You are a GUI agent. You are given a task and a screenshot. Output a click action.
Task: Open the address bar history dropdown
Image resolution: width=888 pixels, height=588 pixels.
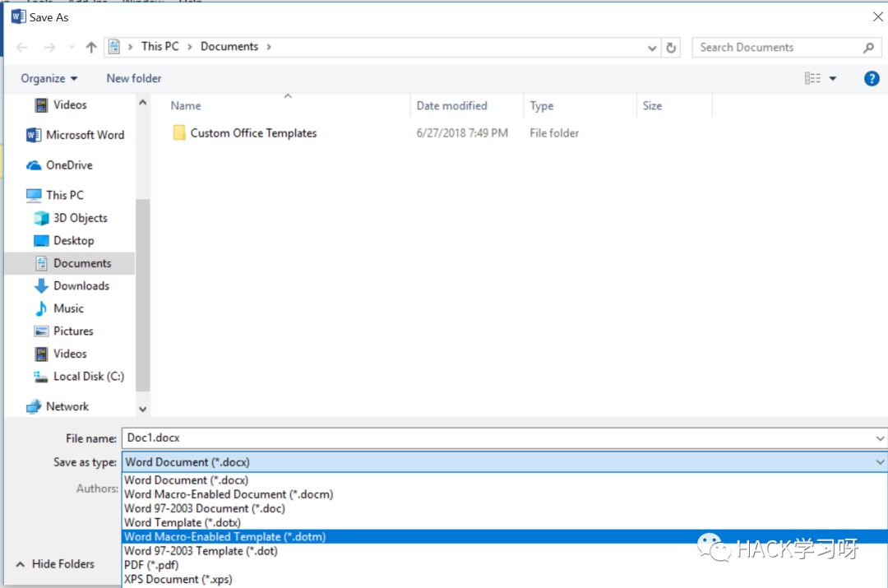point(652,49)
